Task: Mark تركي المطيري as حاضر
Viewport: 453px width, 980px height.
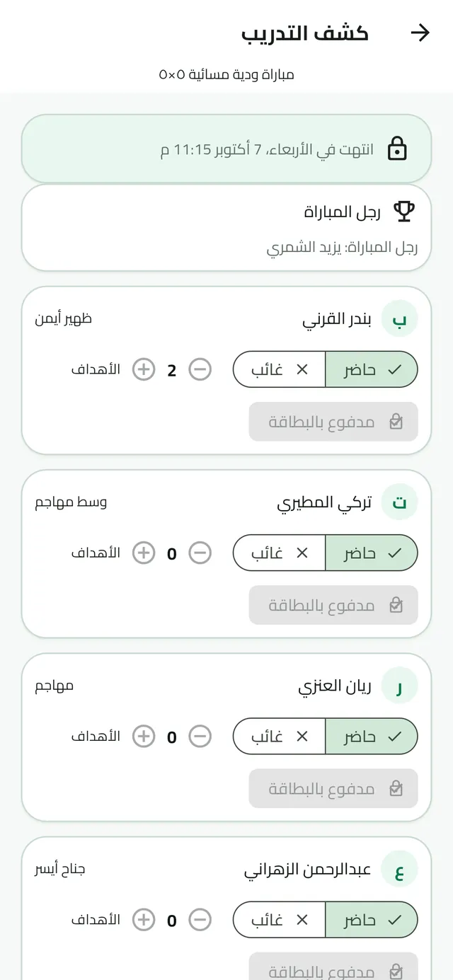Action: click(x=372, y=553)
